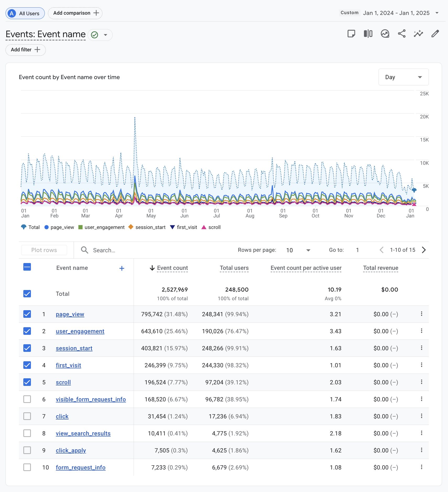
Task: Click the pencil customize report icon
Action: pyautogui.click(x=435, y=34)
